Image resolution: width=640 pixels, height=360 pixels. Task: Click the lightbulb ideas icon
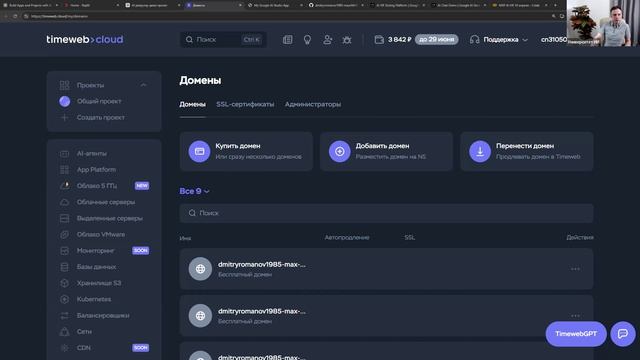coord(307,40)
